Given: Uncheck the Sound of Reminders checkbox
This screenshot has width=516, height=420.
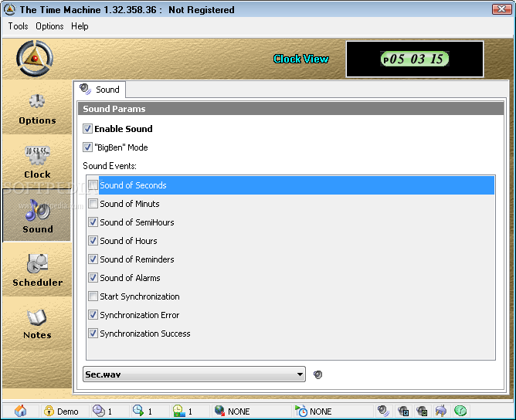Looking at the screenshot, I should [93, 259].
